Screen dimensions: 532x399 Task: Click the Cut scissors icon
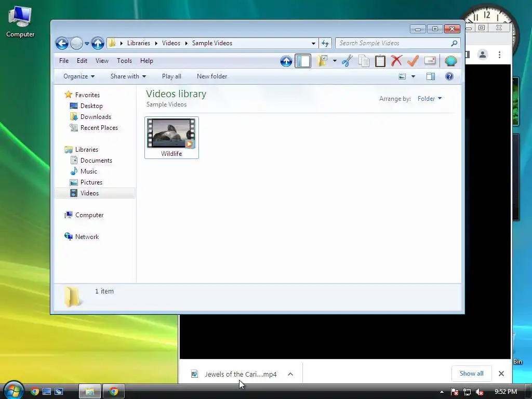pyautogui.click(x=347, y=61)
